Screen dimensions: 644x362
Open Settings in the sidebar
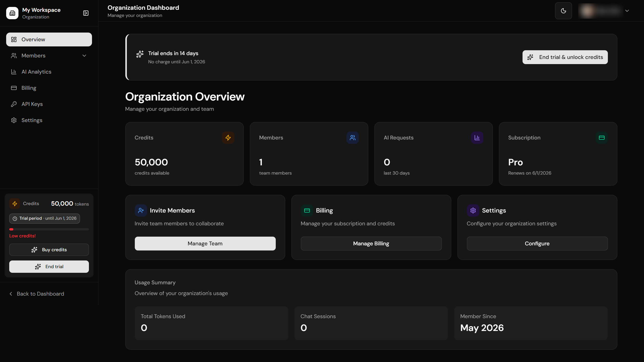click(x=49, y=120)
